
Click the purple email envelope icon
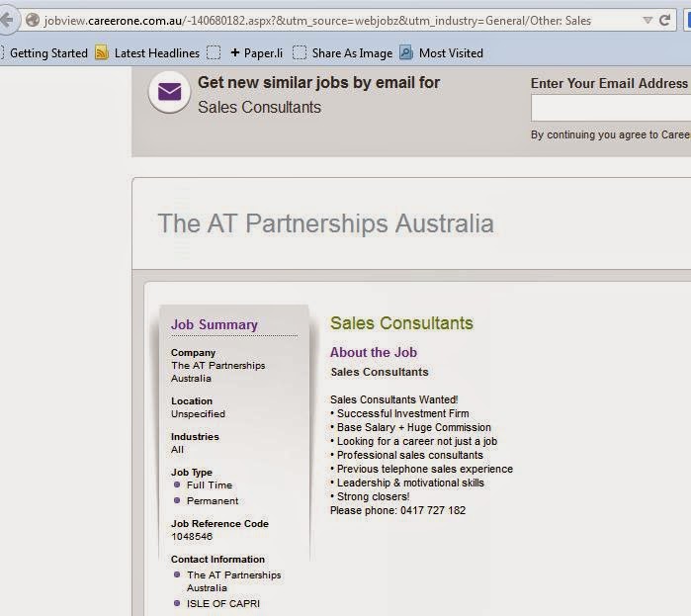[169, 92]
